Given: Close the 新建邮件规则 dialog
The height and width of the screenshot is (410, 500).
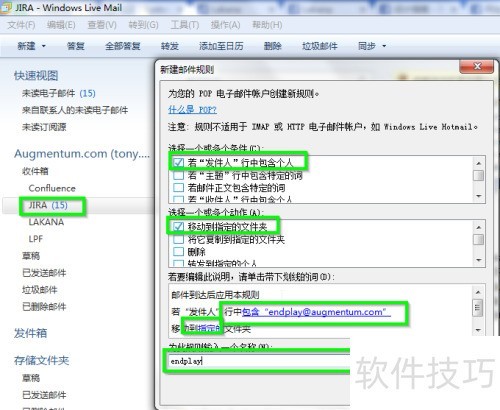Looking at the screenshot, I should [477, 66].
